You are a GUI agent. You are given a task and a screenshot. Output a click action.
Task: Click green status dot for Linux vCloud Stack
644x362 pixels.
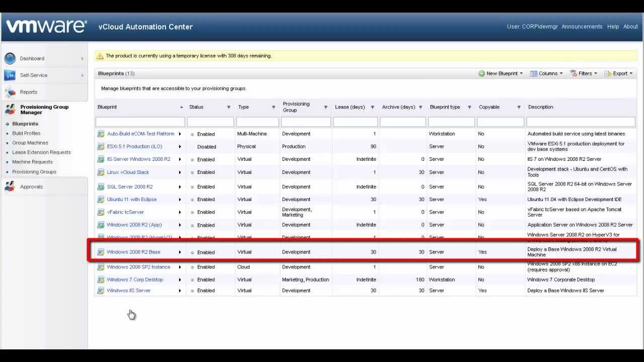(x=192, y=172)
